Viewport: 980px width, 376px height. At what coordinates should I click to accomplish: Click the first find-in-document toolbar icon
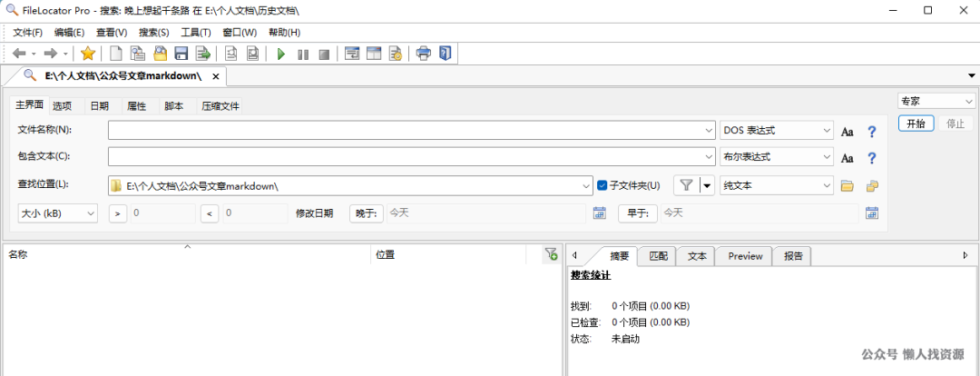coord(231,54)
